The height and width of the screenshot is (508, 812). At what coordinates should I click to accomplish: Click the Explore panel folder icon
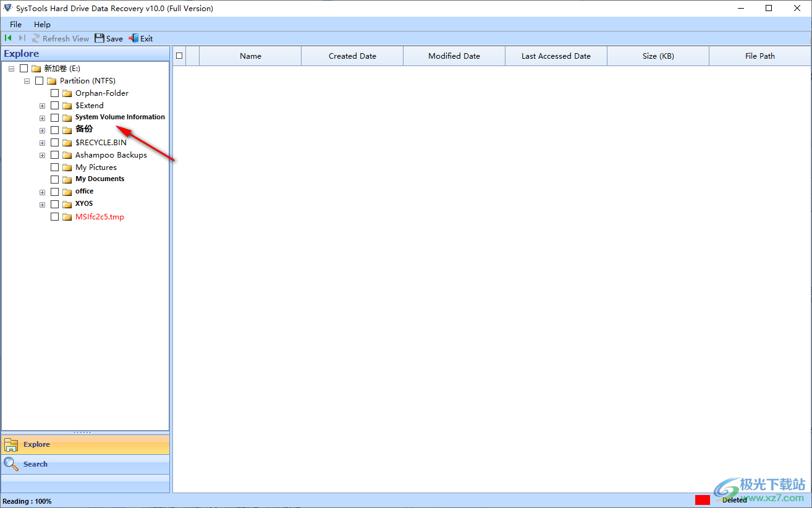coord(11,444)
